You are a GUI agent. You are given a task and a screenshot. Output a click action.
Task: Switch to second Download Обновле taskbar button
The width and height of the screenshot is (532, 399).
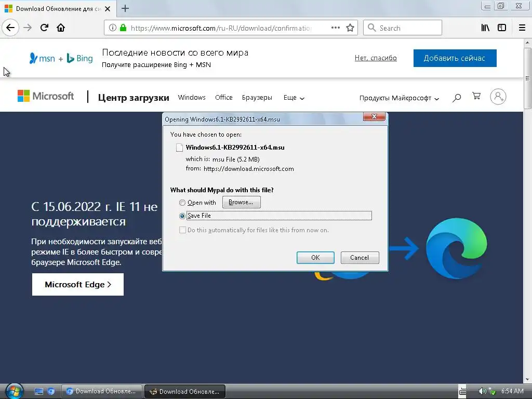point(185,391)
